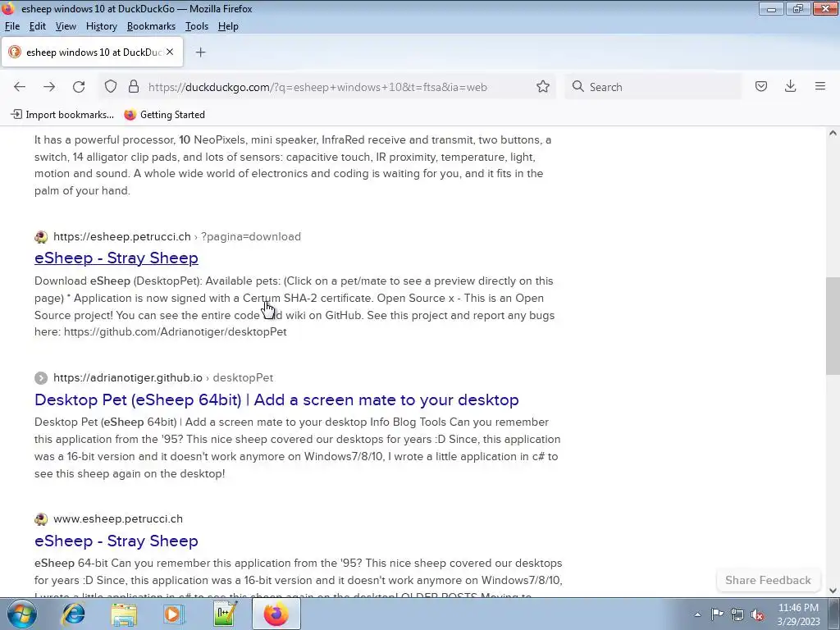Click Import bookmarks toolbar item
840x630 pixels.
62,115
